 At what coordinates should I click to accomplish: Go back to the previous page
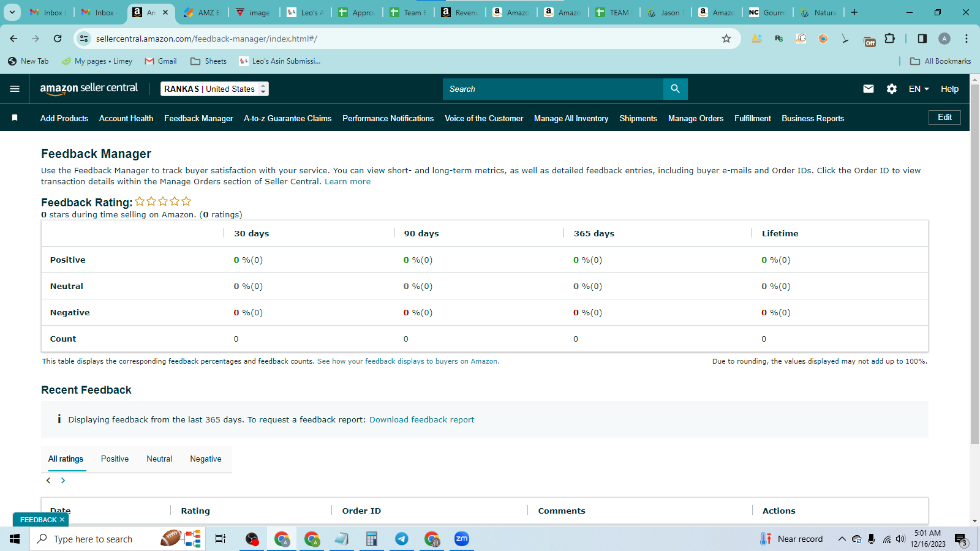click(13, 39)
